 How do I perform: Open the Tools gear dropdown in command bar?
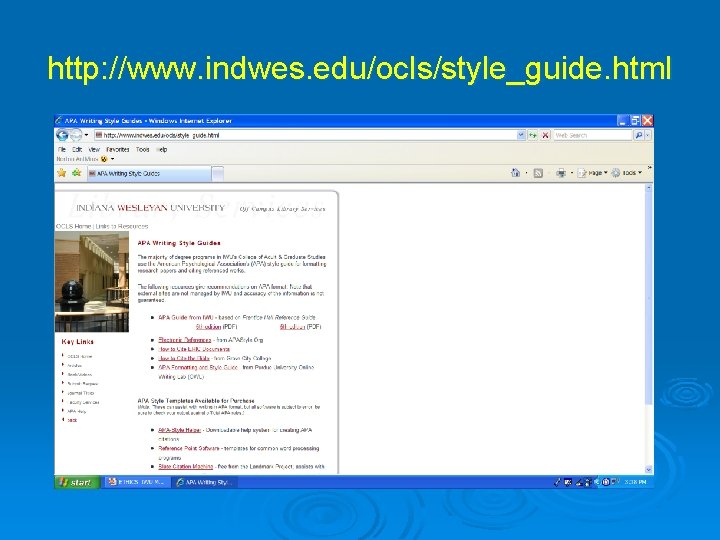pos(626,173)
